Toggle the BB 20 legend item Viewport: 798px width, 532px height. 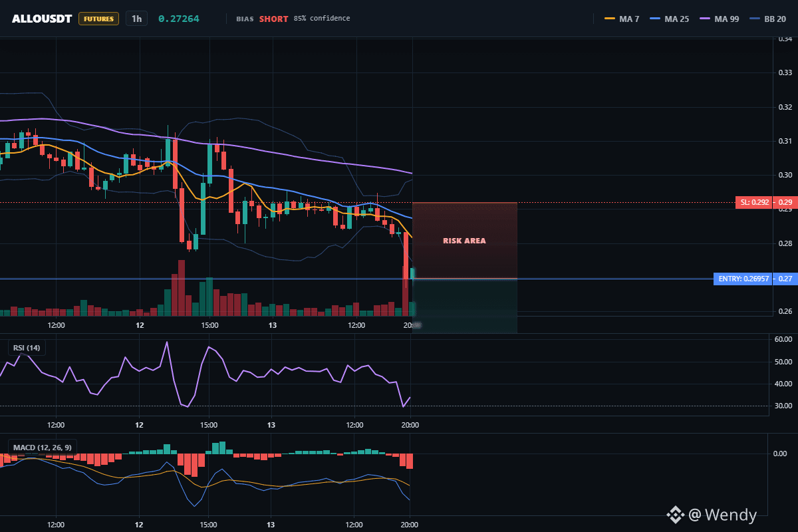[767, 19]
